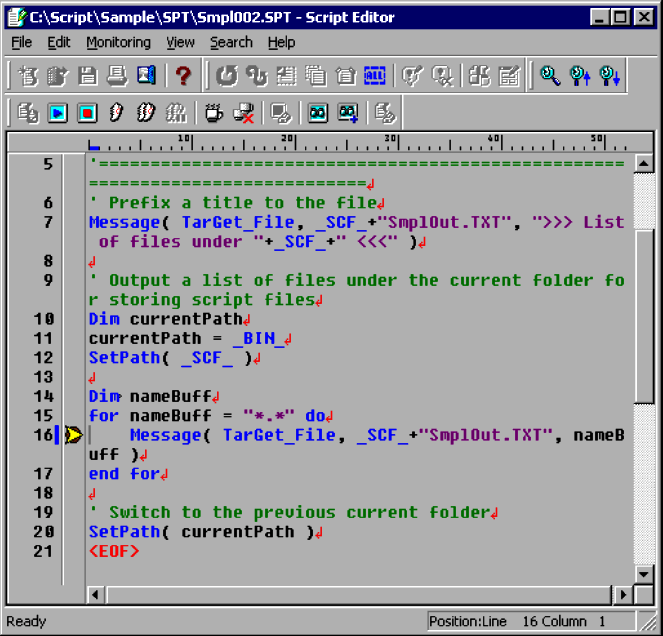663x636 pixels.
Task: Click the exit door icon
Action: pos(146,76)
